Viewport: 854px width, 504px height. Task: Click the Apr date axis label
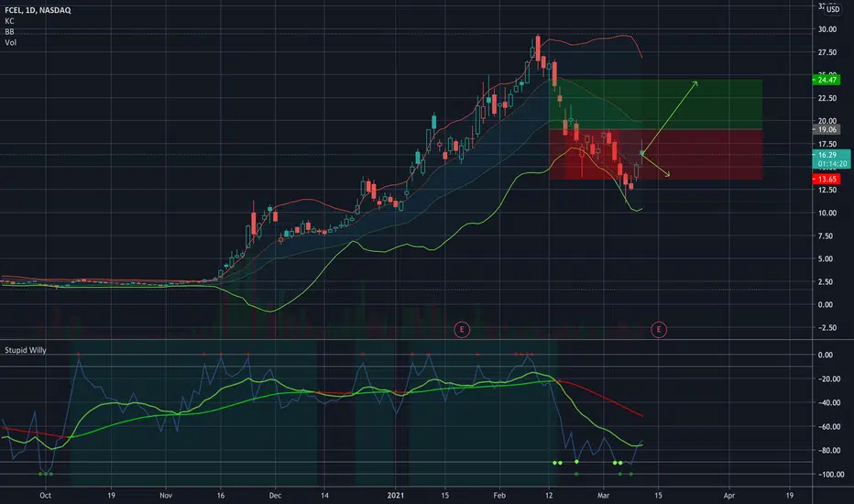[728, 495]
